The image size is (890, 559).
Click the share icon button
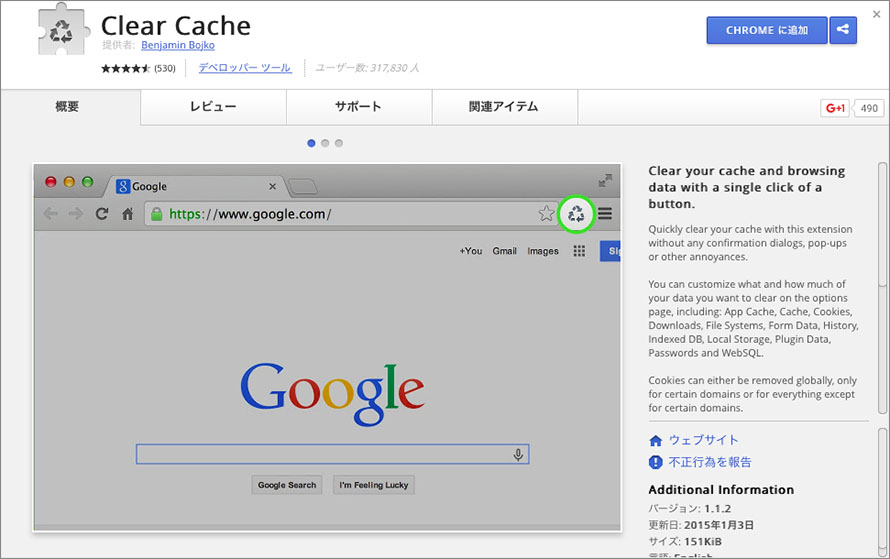(x=843, y=30)
